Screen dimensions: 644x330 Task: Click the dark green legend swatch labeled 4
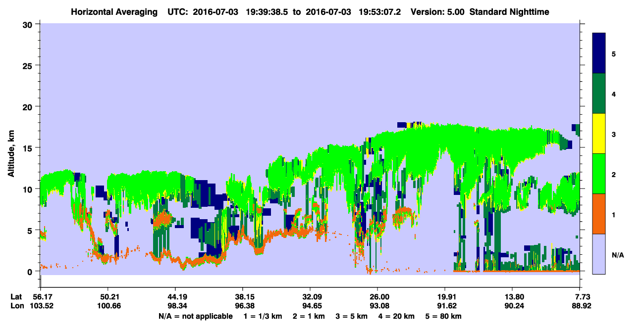tap(599, 94)
